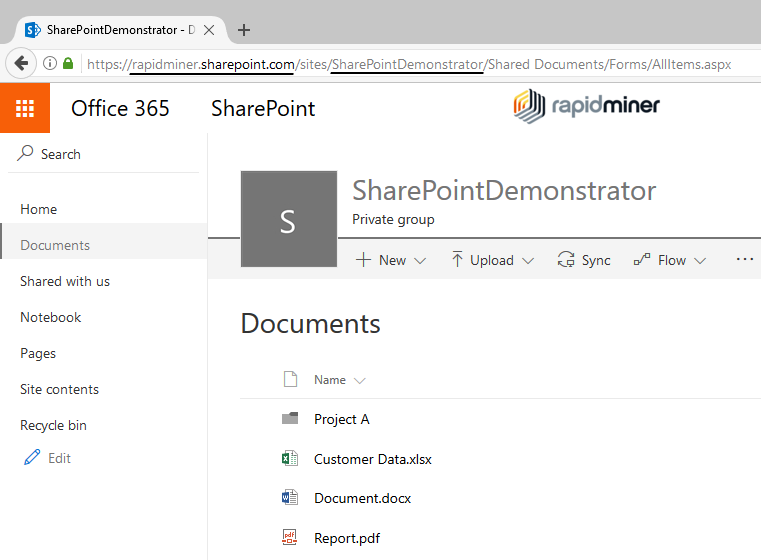This screenshot has width=761, height=560.
Task: Open Document.docx file name
Action: pos(363,498)
